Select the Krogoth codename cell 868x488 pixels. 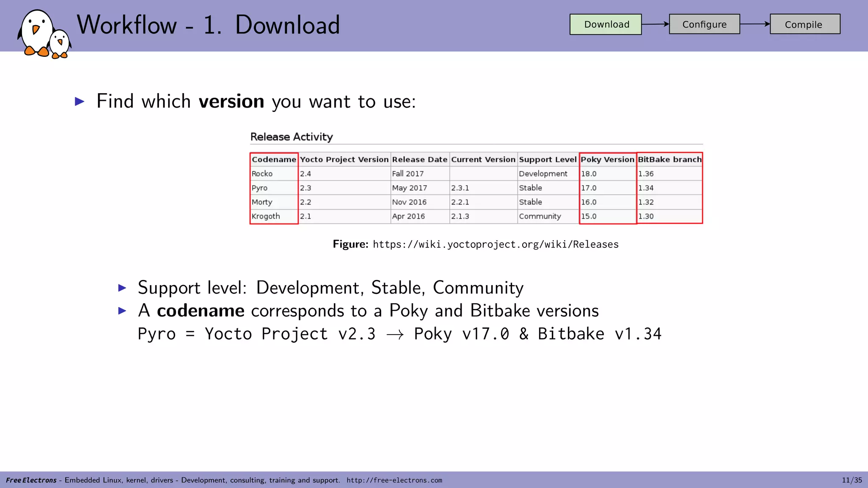[274, 216]
